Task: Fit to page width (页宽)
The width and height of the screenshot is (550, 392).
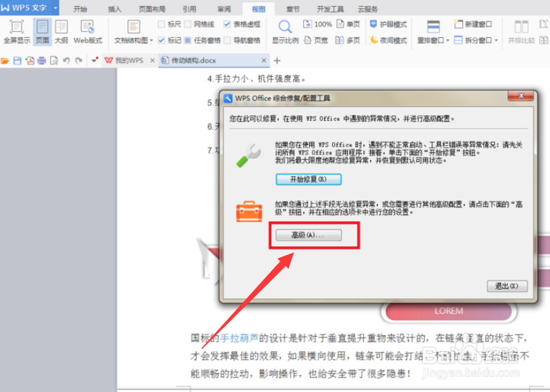Action: pos(315,40)
